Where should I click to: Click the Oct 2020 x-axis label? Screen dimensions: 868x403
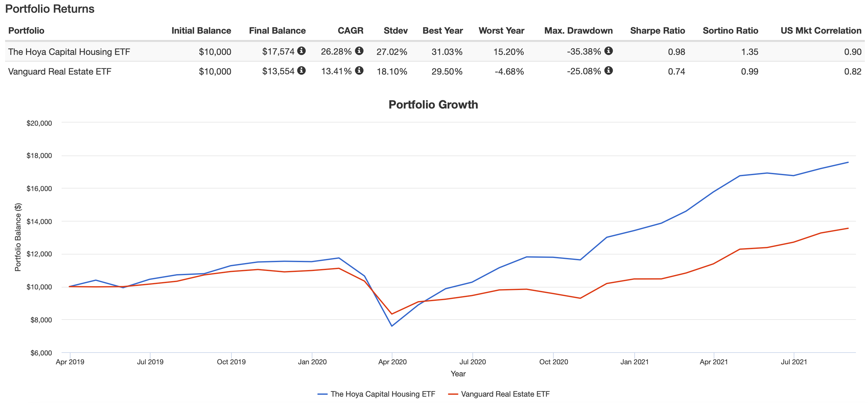pos(554,362)
